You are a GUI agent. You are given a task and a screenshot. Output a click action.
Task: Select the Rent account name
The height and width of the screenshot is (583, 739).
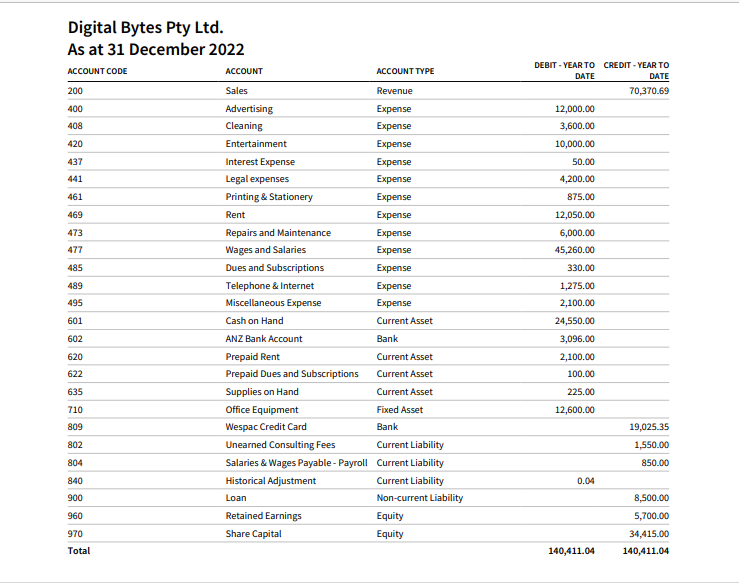(x=235, y=215)
